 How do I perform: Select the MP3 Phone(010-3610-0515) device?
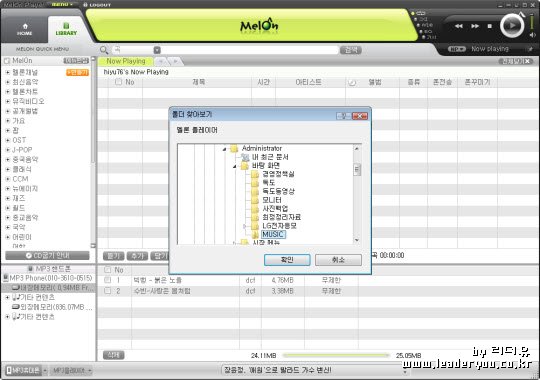coord(51,278)
